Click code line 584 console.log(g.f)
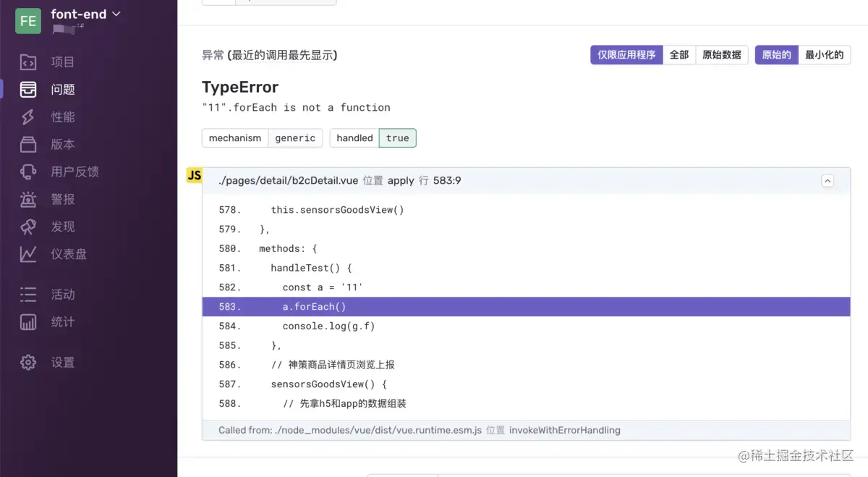The width and height of the screenshot is (868, 477). [328, 326]
